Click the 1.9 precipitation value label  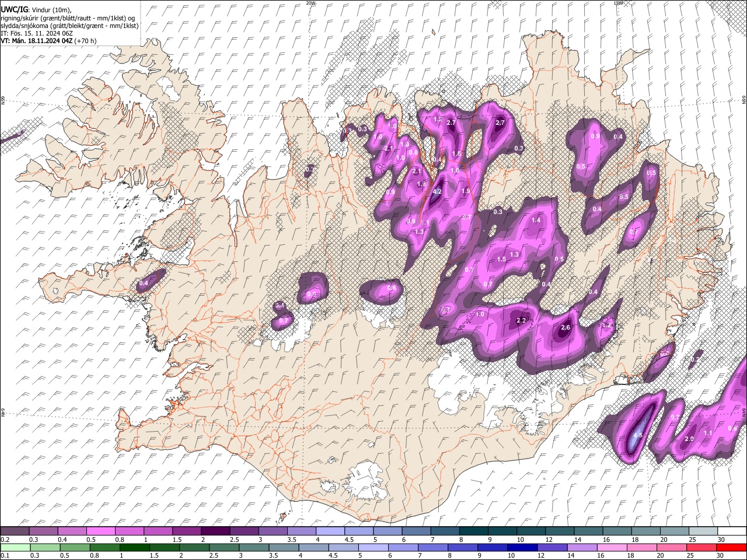(x=466, y=191)
